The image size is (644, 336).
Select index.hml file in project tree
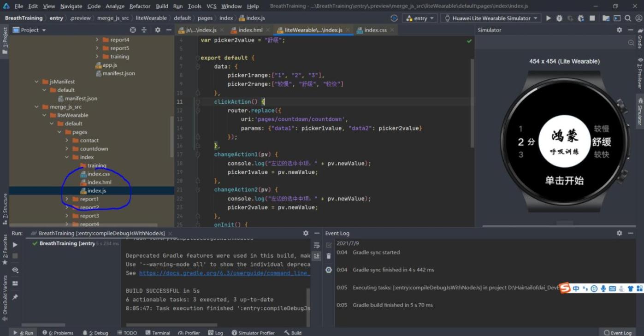click(x=99, y=182)
